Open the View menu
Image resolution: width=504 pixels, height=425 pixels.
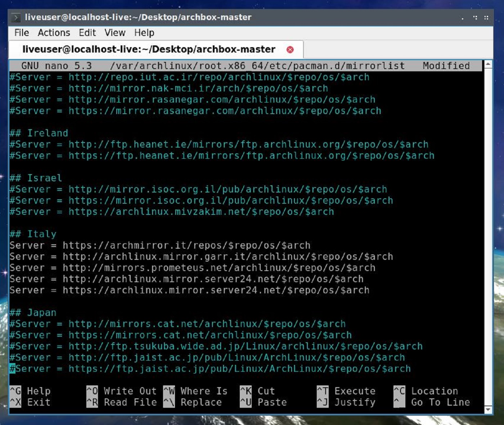pos(114,33)
